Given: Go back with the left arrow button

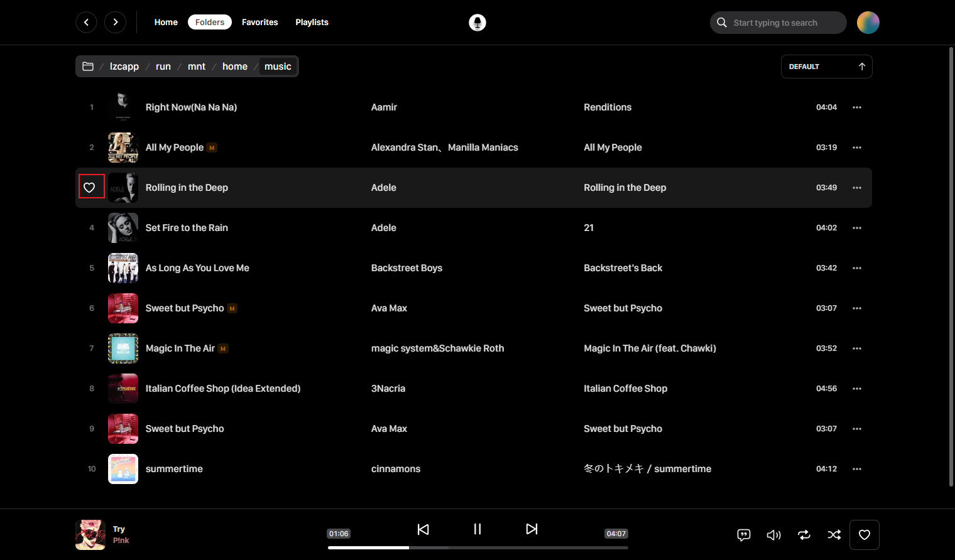Looking at the screenshot, I should tap(86, 22).
